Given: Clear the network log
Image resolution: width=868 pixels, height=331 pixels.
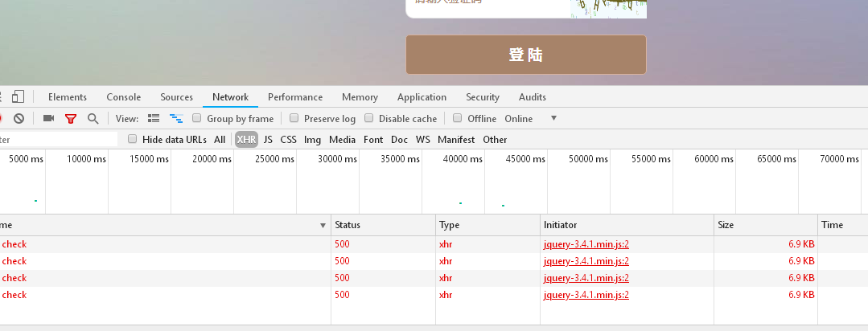Looking at the screenshot, I should point(19,118).
